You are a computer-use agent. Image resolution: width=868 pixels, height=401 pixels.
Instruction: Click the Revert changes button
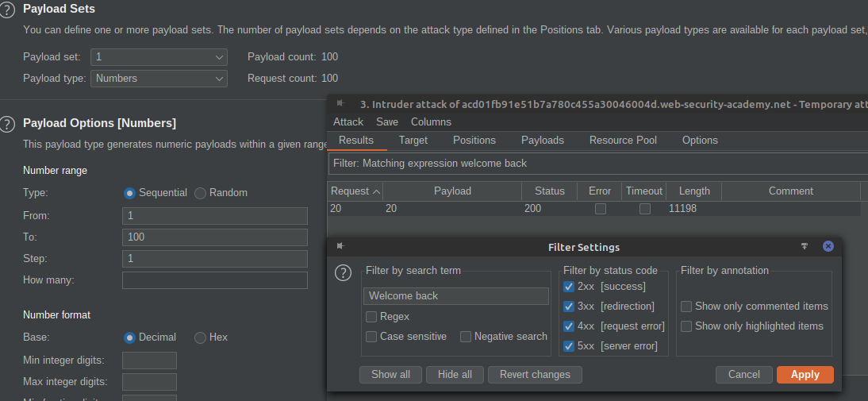coord(535,375)
